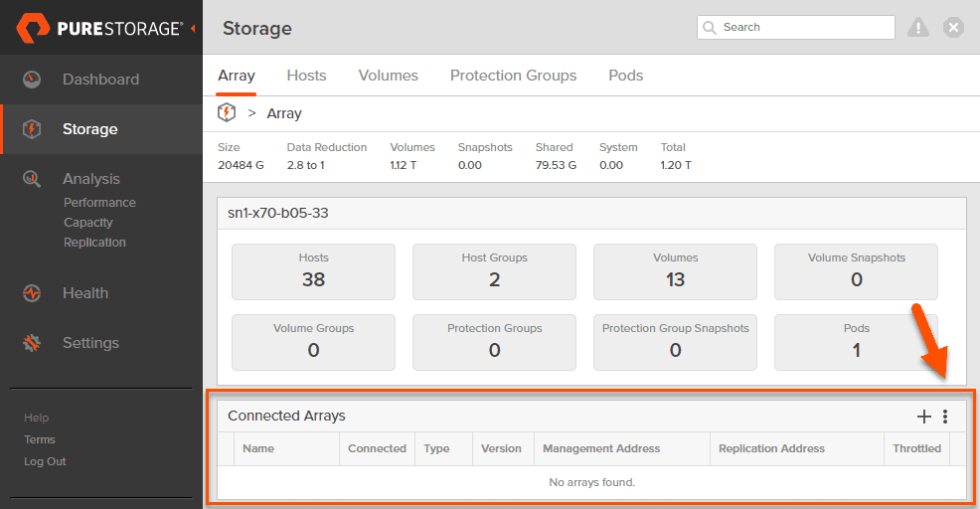Click the Volumes value 1.12 T
This screenshot has width=980, height=509.
pyautogui.click(x=404, y=165)
